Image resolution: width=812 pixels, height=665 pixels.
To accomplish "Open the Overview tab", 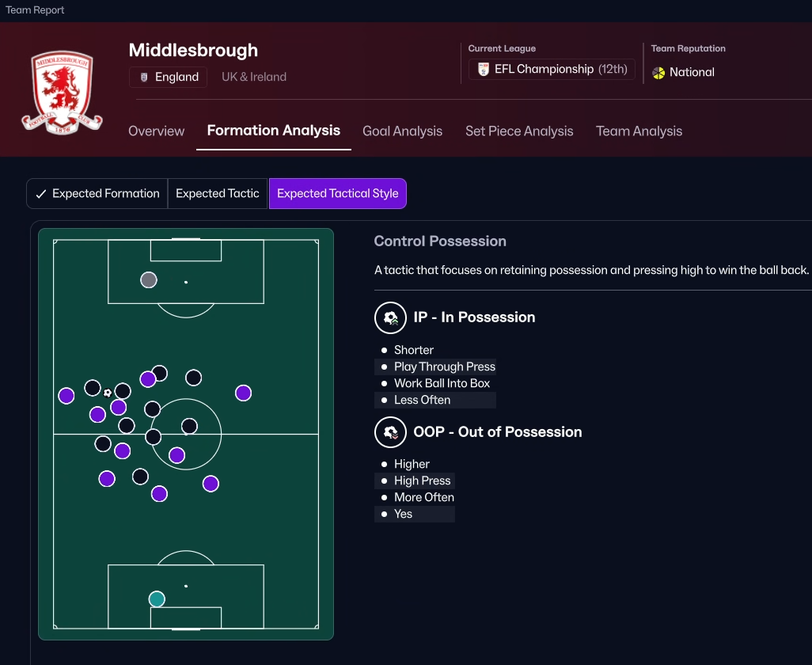I will coord(157,131).
